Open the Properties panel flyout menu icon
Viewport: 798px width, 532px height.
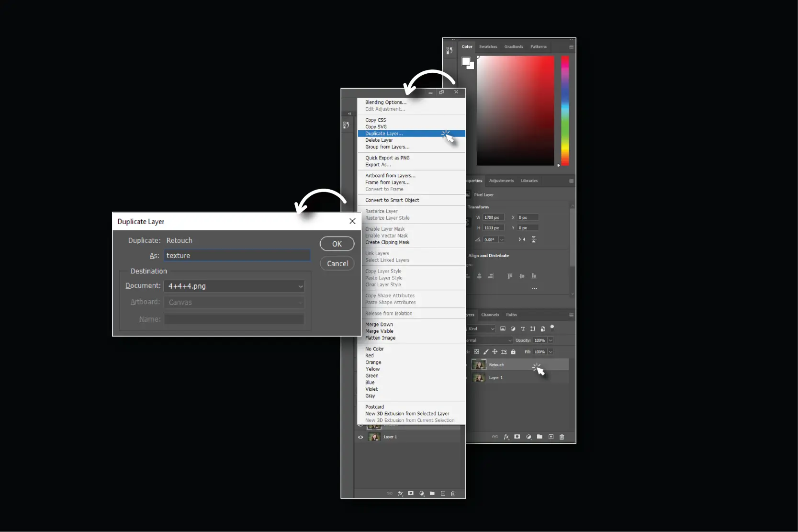coord(571,181)
